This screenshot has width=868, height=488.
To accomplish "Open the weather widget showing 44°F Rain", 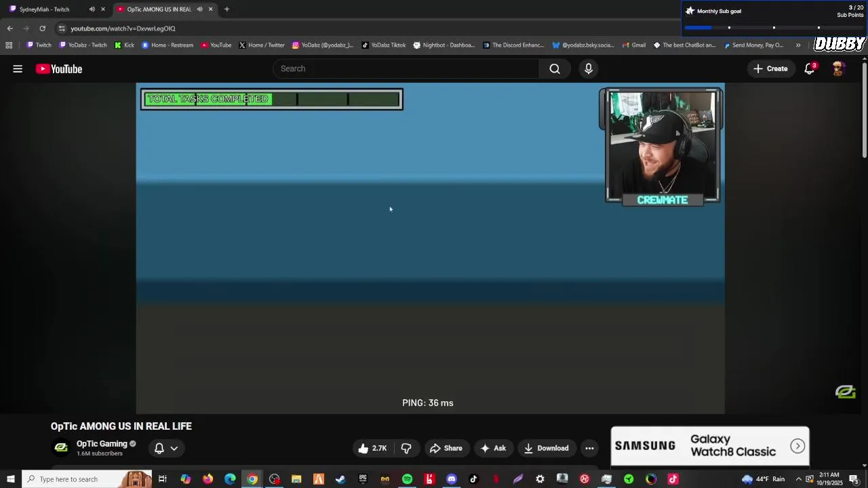I will tap(763, 479).
